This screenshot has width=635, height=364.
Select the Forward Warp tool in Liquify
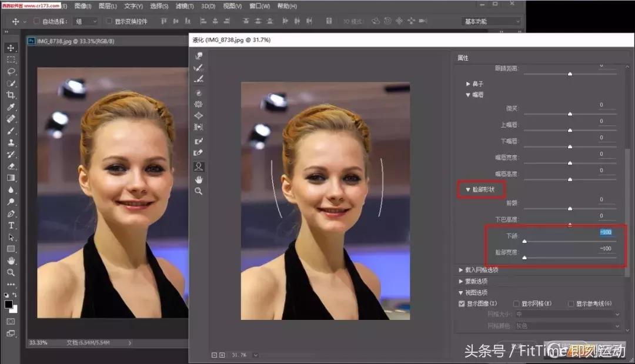click(199, 56)
